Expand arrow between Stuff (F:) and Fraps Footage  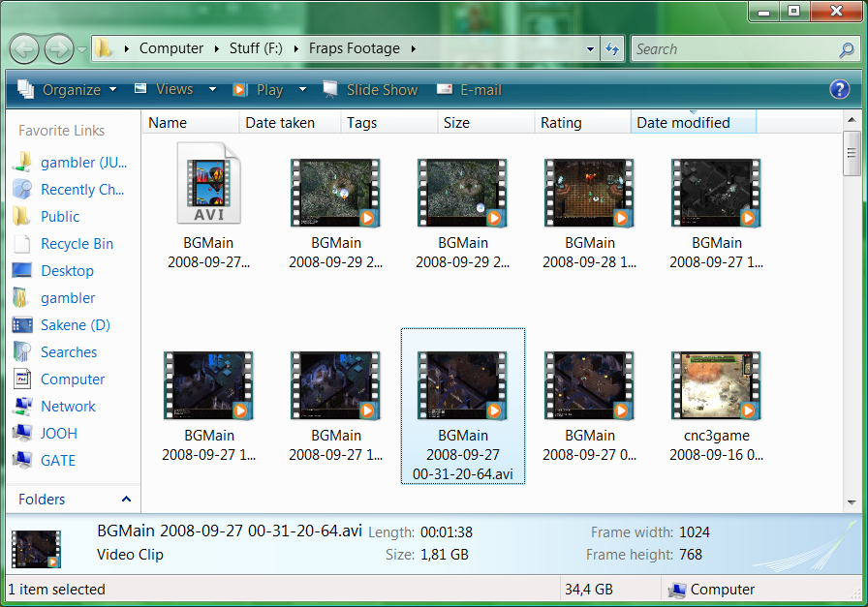coord(296,48)
